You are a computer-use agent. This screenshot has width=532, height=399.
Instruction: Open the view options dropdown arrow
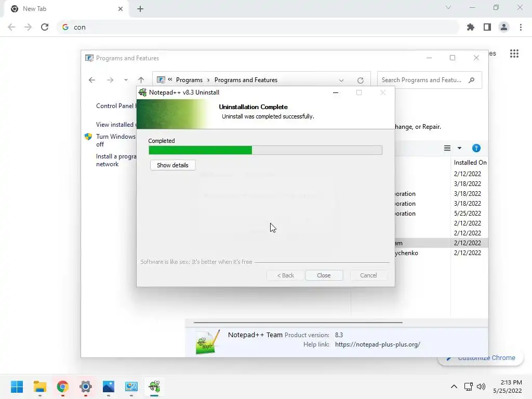click(459, 148)
